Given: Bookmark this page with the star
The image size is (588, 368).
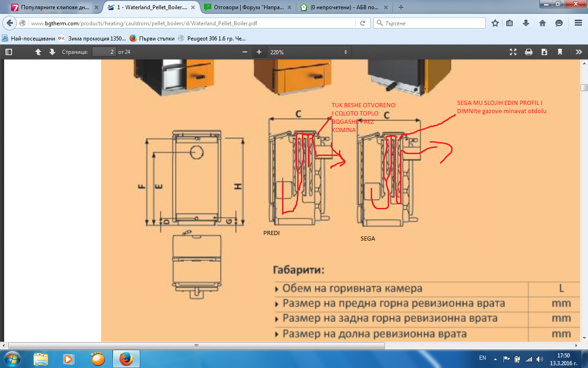Looking at the screenshot, I should [495, 23].
